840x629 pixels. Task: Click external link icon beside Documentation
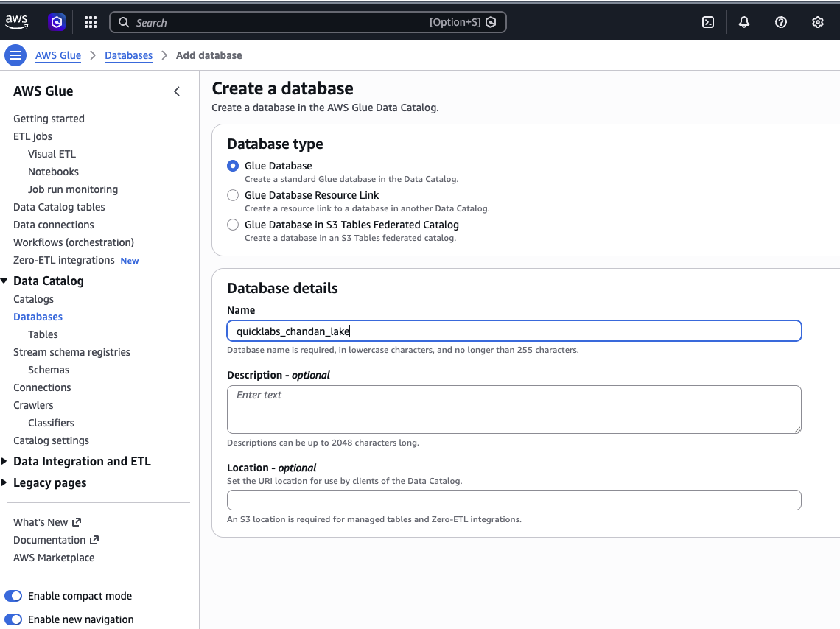point(94,540)
